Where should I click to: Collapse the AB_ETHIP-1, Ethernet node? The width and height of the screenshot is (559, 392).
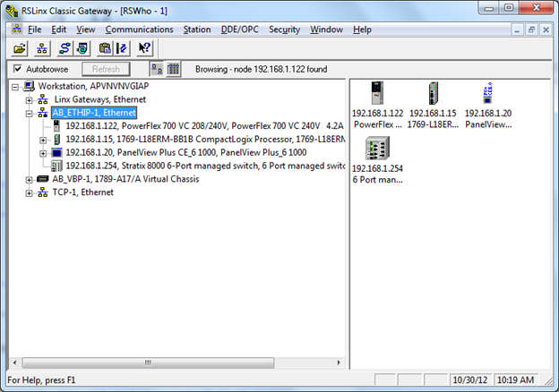click(x=29, y=114)
